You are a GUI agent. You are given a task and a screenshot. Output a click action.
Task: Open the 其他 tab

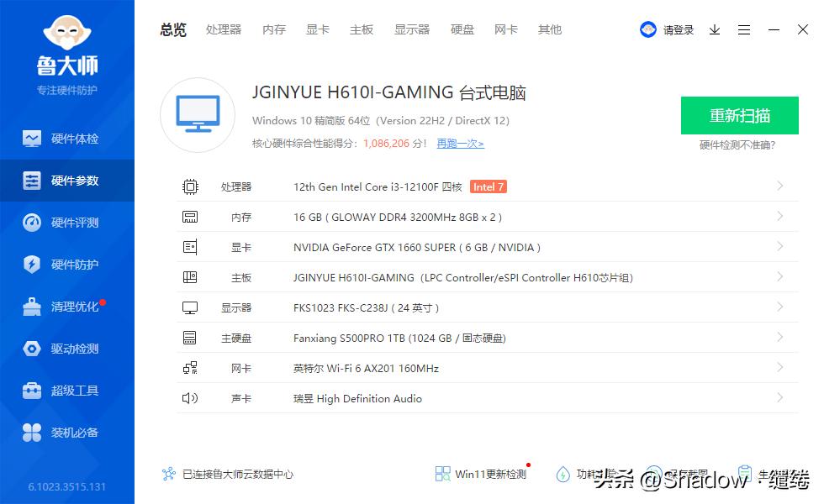pos(549,29)
